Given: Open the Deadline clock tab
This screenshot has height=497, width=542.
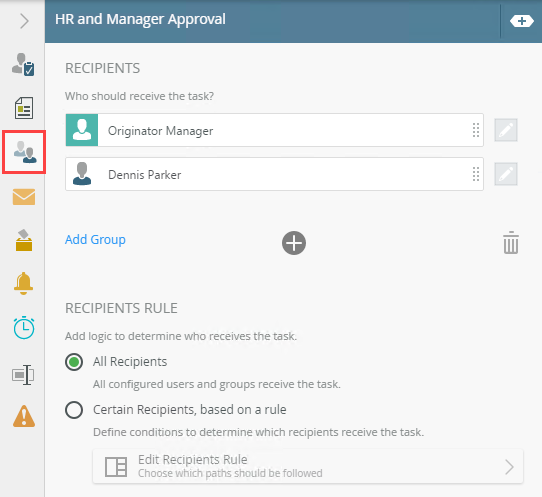Looking at the screenshot, I should pyautogui.click(x=24, y=327).
